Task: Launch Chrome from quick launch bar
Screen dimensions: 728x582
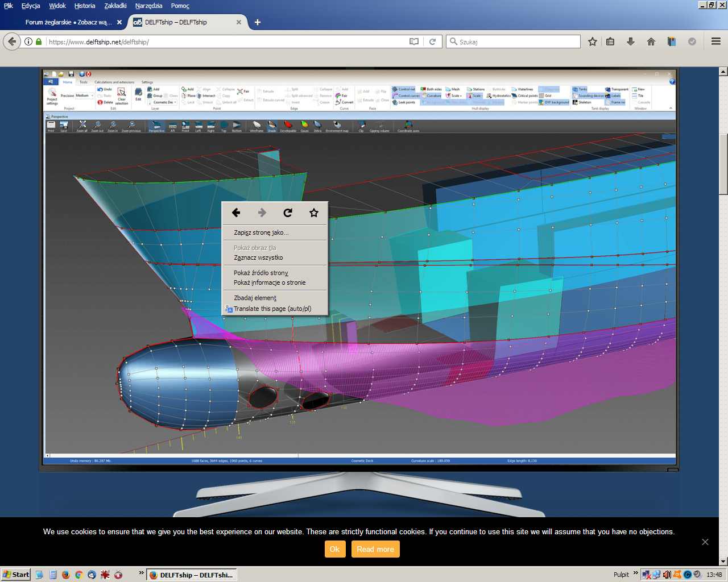Action: pyautogui.click(x=78, y=575)
